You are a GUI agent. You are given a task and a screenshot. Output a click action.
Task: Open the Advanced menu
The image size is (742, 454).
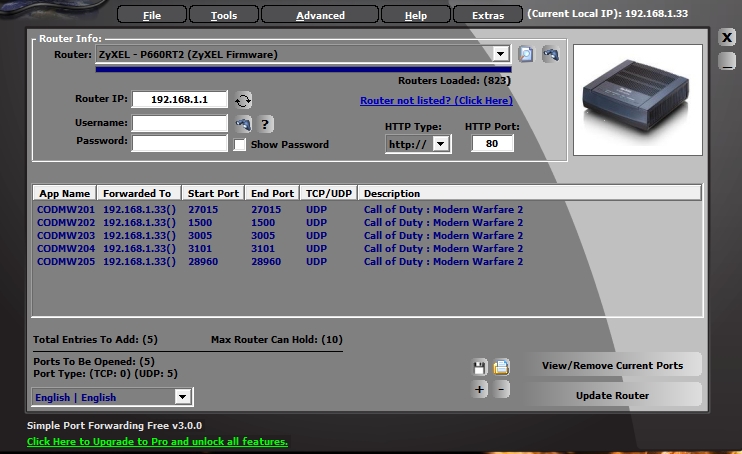click(320, 15)
